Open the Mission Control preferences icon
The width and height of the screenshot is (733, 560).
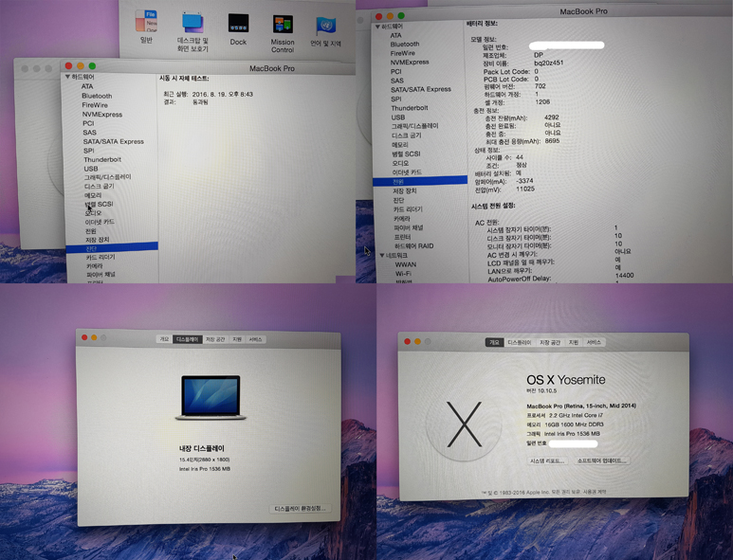click(x=283, y=24)
